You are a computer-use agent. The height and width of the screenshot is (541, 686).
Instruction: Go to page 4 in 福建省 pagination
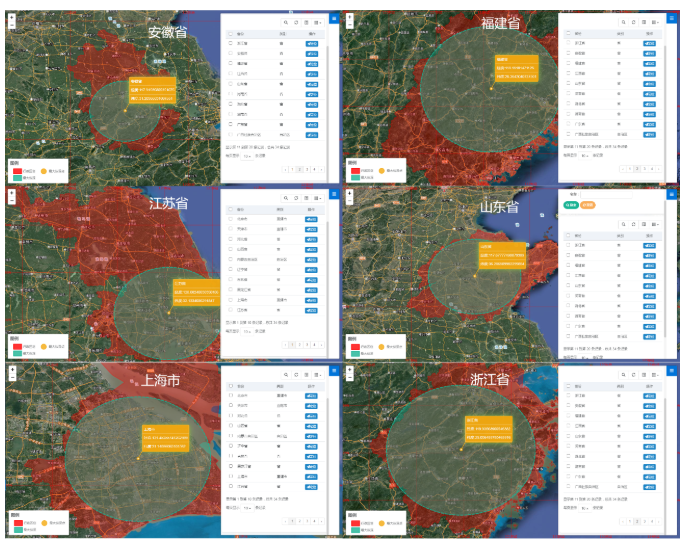click(x=651, y=169)
